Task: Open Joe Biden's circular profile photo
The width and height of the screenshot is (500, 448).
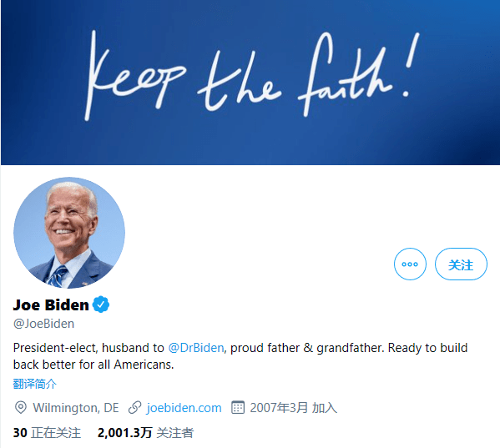Action: [69, 233]
